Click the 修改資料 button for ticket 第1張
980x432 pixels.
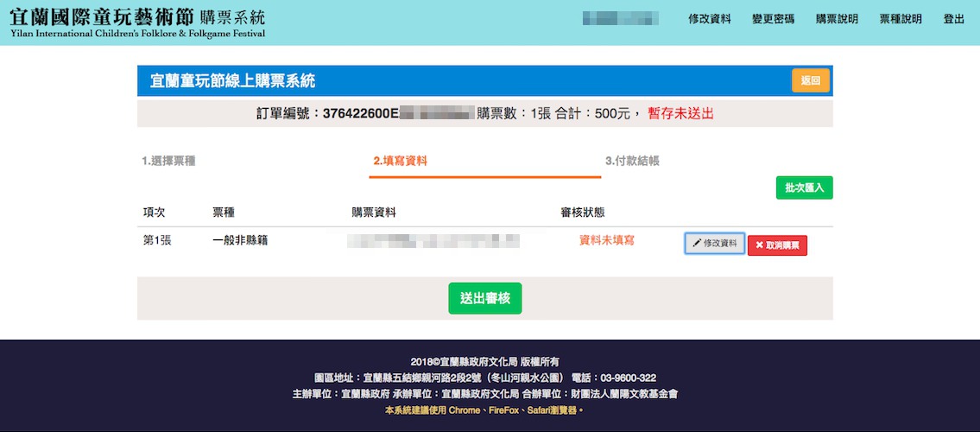(x=715, y=243)
